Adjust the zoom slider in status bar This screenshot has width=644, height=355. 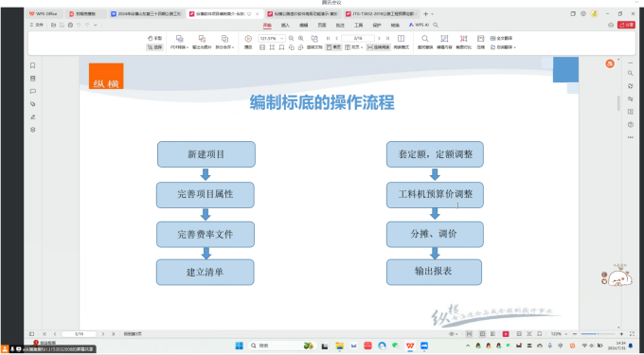pos(598,334)
